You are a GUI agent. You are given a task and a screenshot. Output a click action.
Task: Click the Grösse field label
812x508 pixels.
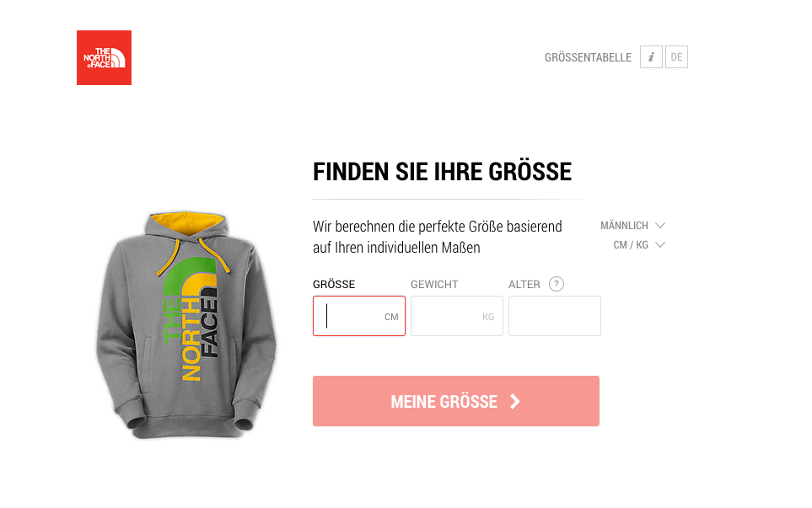[x=334, y=285]
